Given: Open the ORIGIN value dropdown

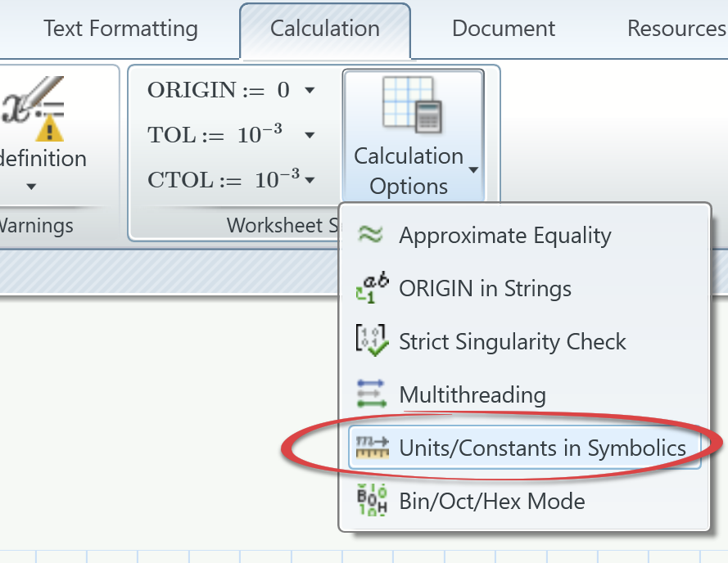Looking at the screenshot, I should click(310, 90).
